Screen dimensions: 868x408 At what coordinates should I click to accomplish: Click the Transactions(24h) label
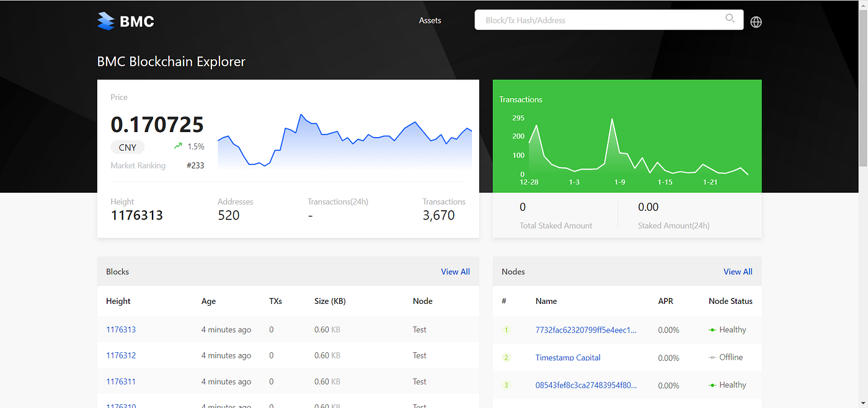(x=338, y=202)
